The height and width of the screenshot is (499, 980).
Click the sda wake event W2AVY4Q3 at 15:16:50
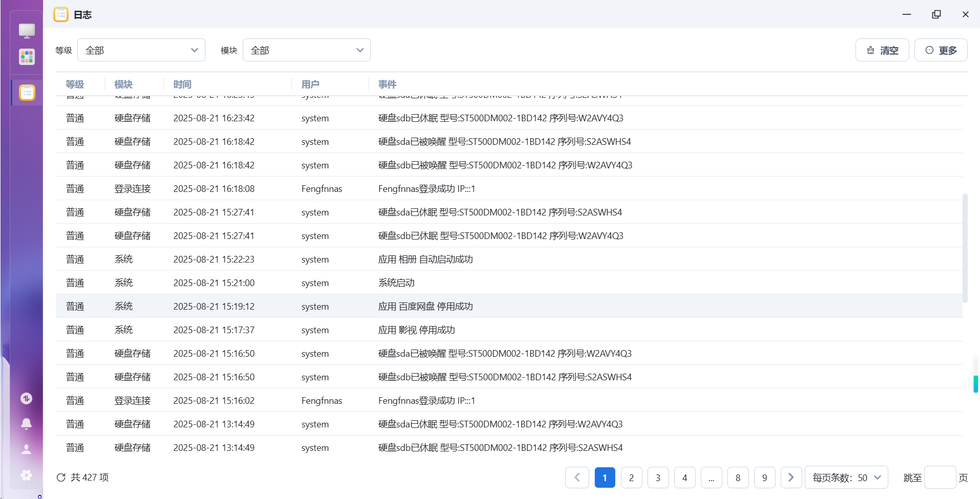point(505,353)
